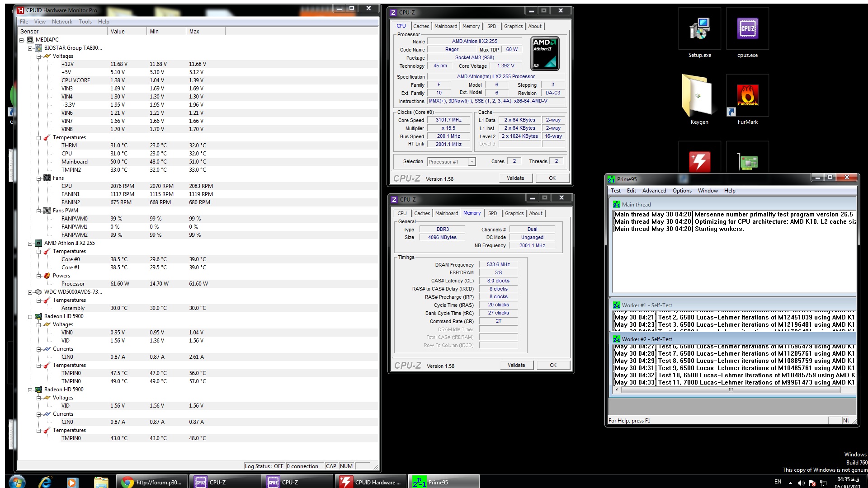Switch to the Prime95 taskbar button
Image resolution: width=868 pixels, height=488 pixels.
coord(443,482)
